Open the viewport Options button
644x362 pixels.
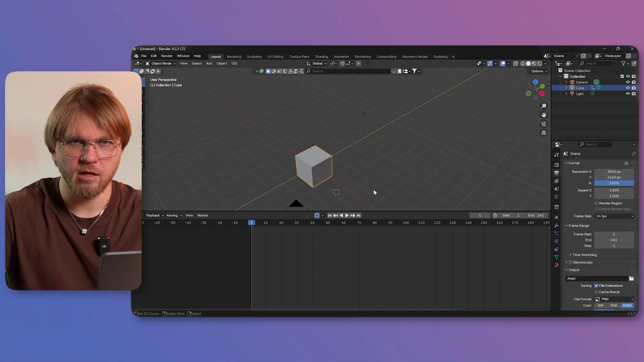tap(539, 71)
